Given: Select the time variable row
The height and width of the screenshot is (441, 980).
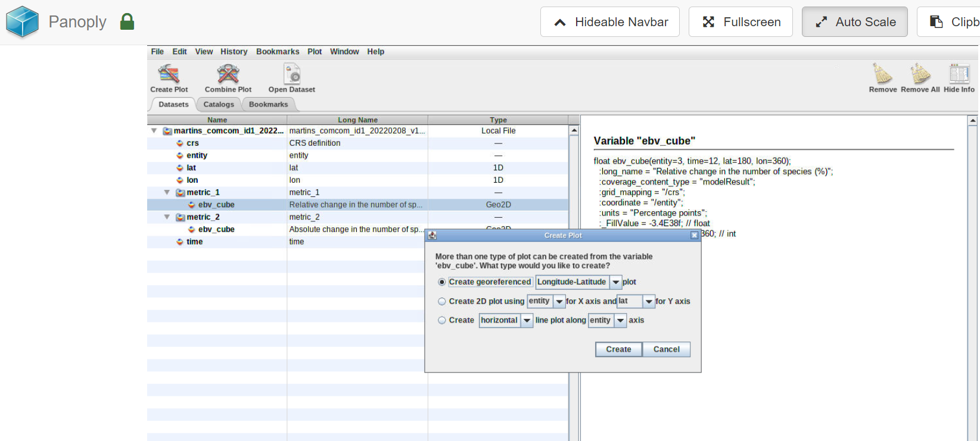Looking at the screenshot, I should click(x=357, y=242).
